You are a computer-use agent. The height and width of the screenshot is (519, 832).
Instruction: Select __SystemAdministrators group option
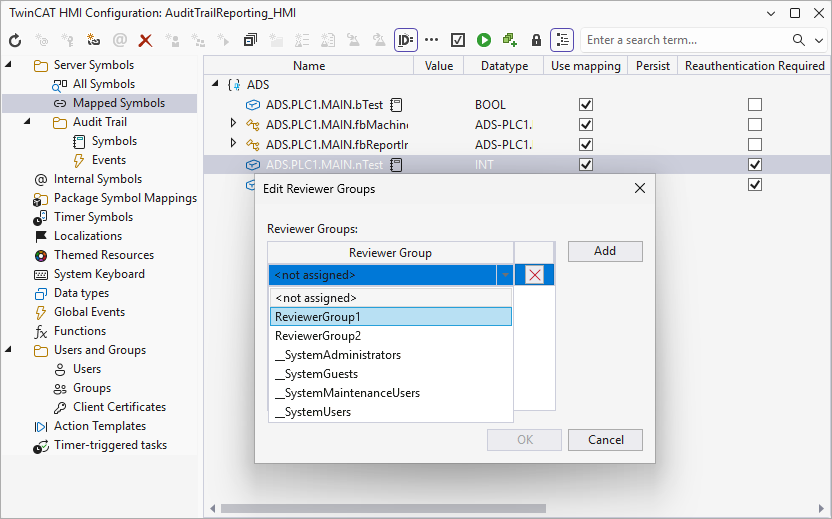[391, 355]
